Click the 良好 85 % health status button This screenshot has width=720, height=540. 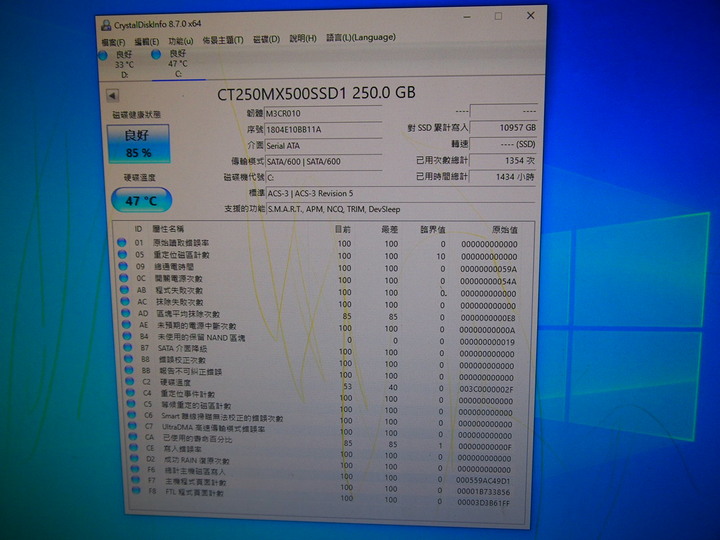point(138,143)
